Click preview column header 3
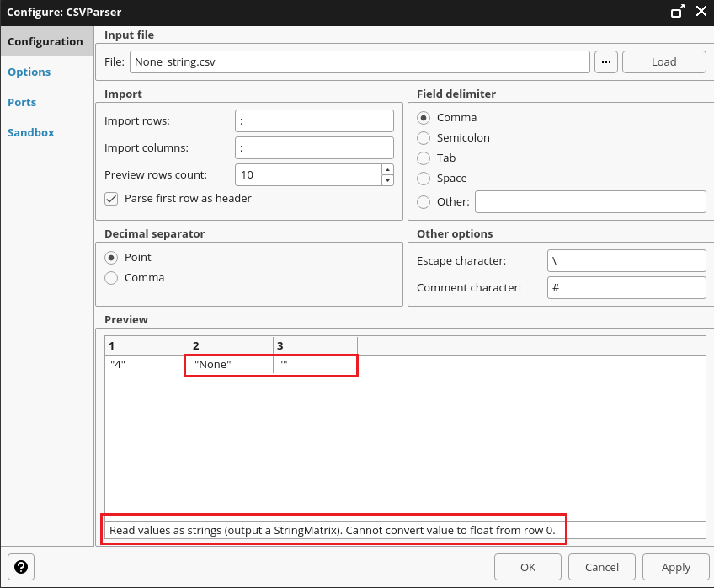 (x=315, y=345)
